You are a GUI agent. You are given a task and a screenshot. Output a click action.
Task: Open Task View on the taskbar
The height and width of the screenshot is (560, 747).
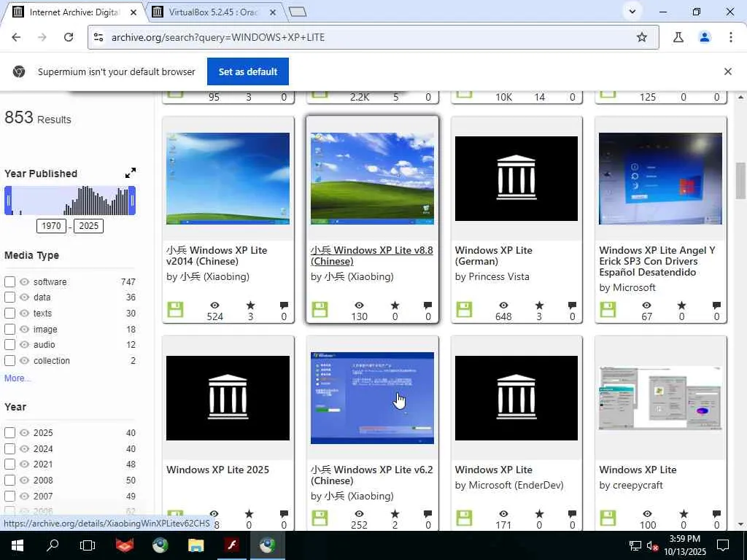(88, 545)
